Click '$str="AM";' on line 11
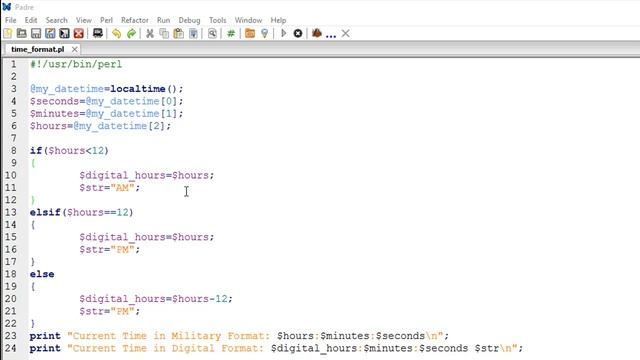 click(x=110, y=187)
